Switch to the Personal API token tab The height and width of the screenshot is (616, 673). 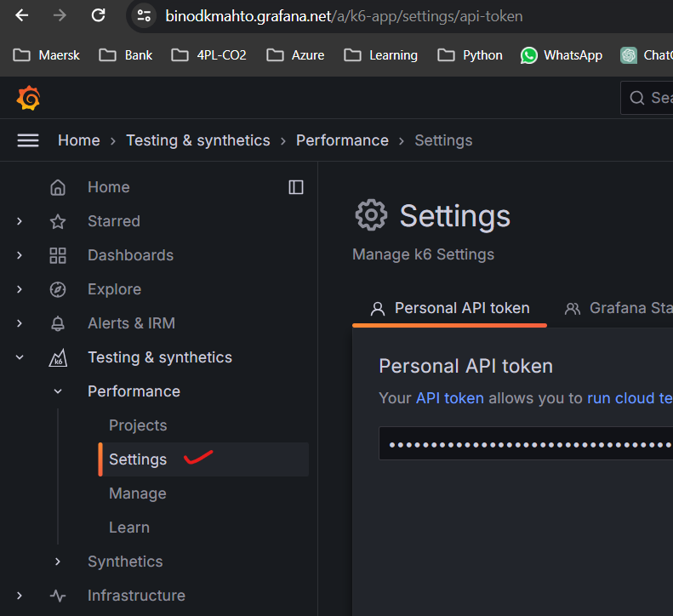coord(450,308)
